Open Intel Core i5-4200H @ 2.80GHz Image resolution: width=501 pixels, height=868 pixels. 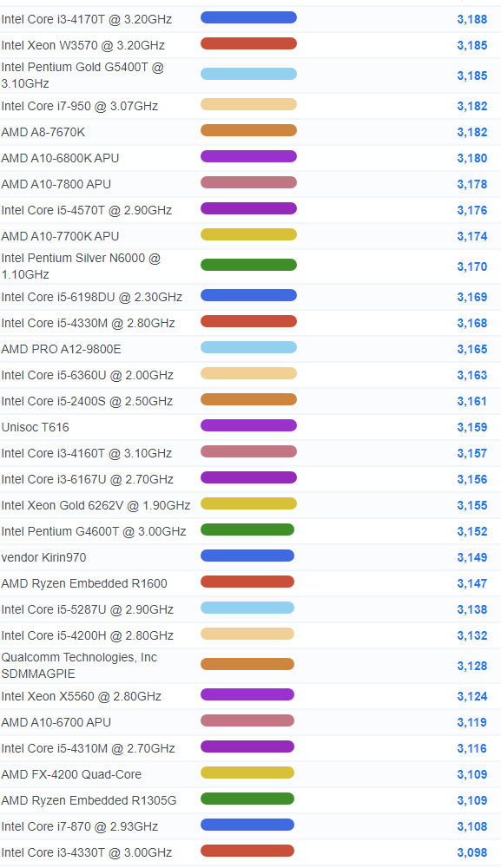tap(88, 635)
